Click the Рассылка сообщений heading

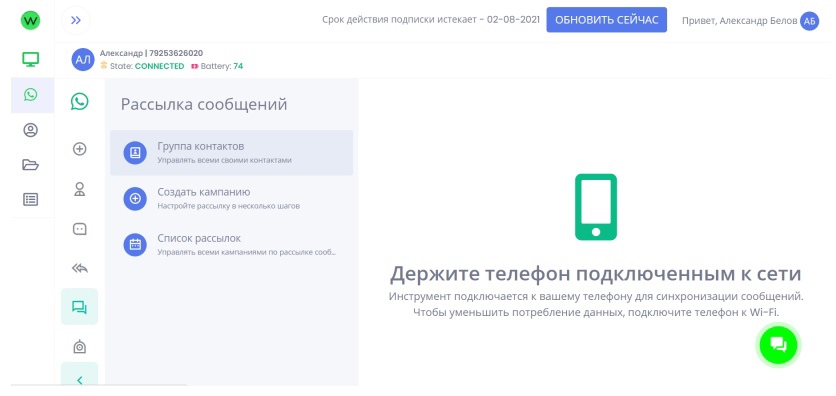pyautogui.click(x=204, y=104)
